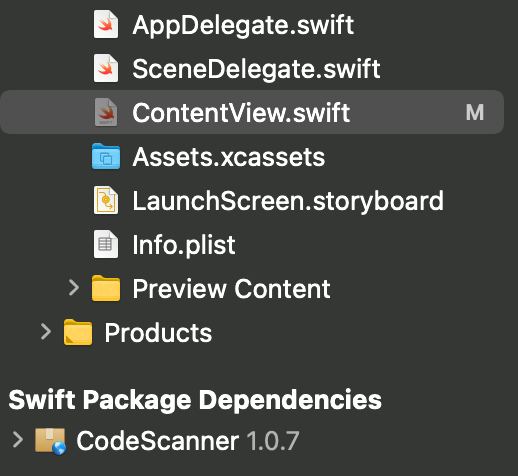Open the Info.plist file entry
Image resolution: width=518 pixels, height=476 pixels.
click(184, 245)
